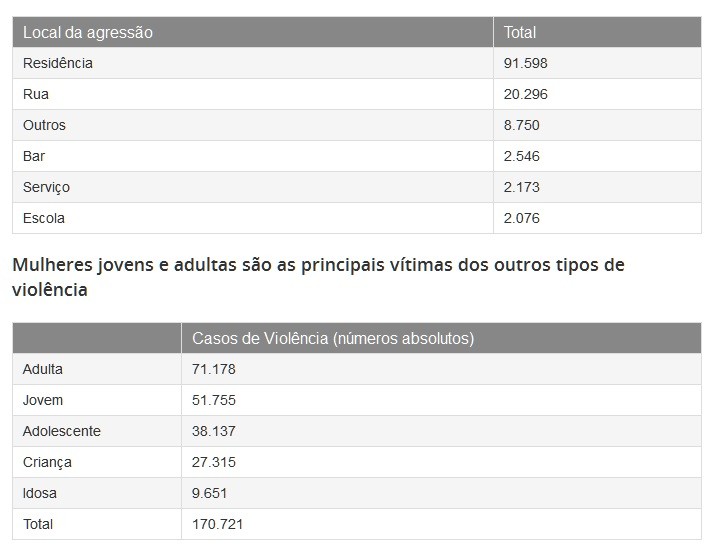The width and height of the screenshot is (712, 558).
Task: Click the total value 170.721
Action: coord(218,524)
